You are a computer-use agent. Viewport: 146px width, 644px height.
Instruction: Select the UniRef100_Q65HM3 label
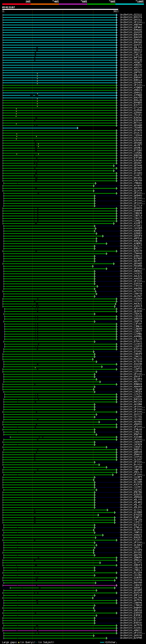[x=131, y=196]
